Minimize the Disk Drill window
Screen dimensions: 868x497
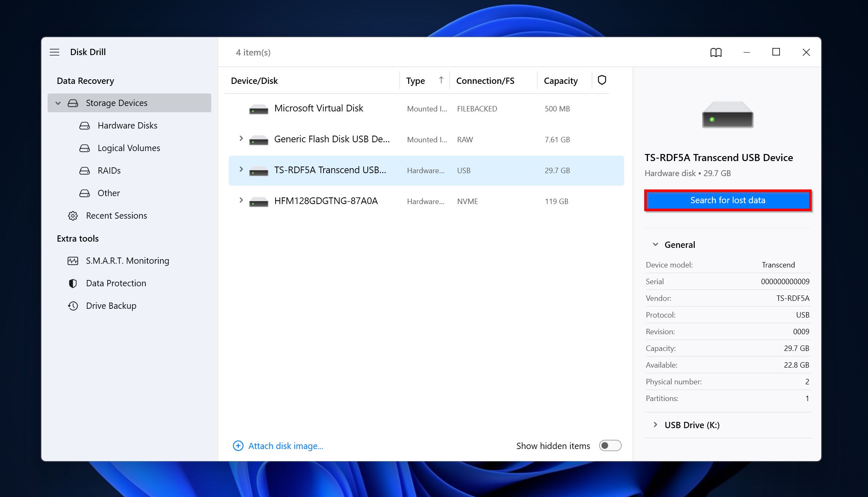point(747,52)
